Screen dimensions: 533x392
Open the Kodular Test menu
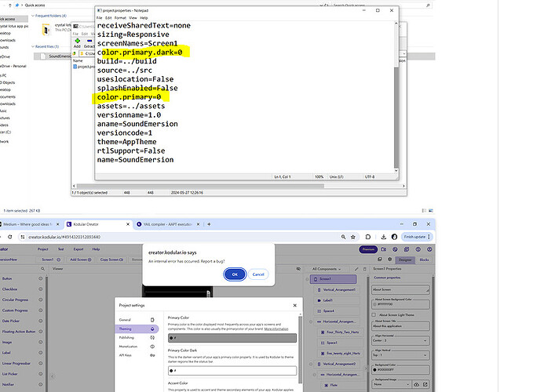61,249
